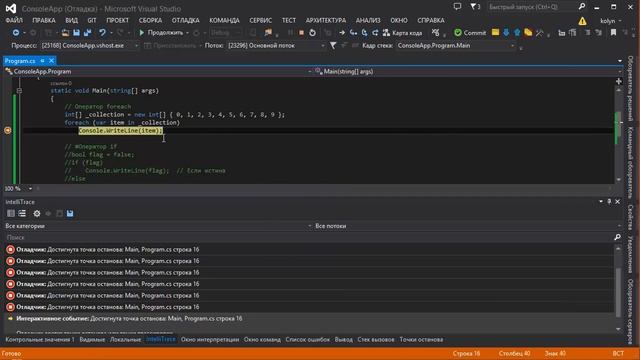Open the ФАЙЛ menu
Screen dimensions: 640x360
pyautogui.click(x=14, y=20)
